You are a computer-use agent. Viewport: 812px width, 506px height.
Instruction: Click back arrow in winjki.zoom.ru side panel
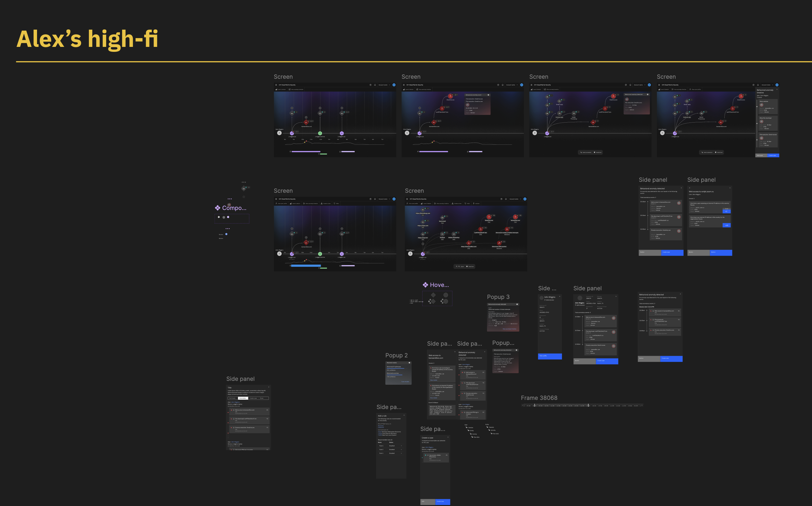coord(690,188)
